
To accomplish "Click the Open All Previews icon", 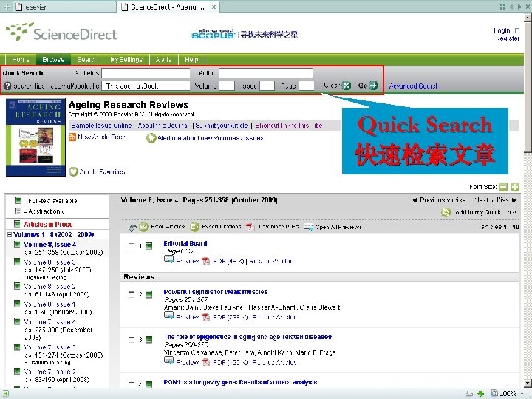I will 308,227.
